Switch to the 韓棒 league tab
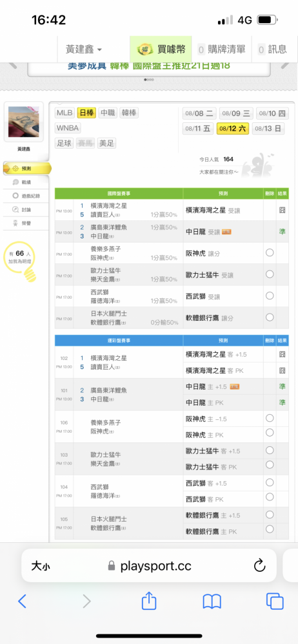The width and height of the screenshot is (298, 644). pos(129,113)
